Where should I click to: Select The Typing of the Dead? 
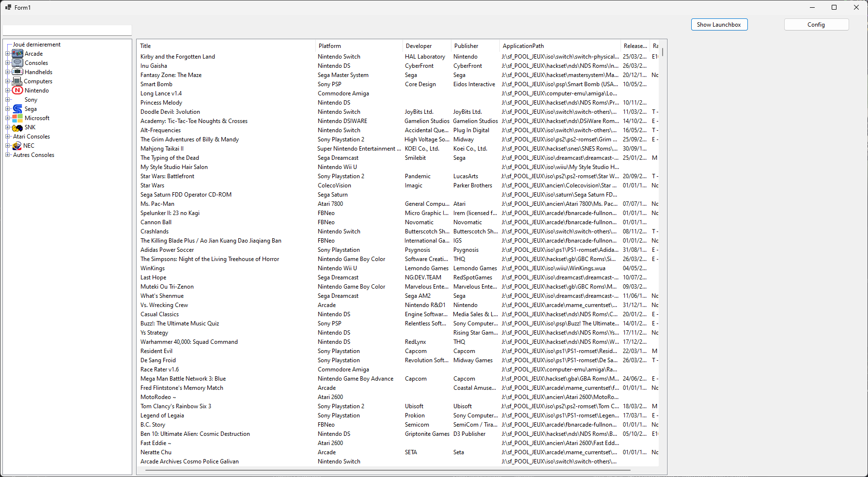[x=170, y=158]
